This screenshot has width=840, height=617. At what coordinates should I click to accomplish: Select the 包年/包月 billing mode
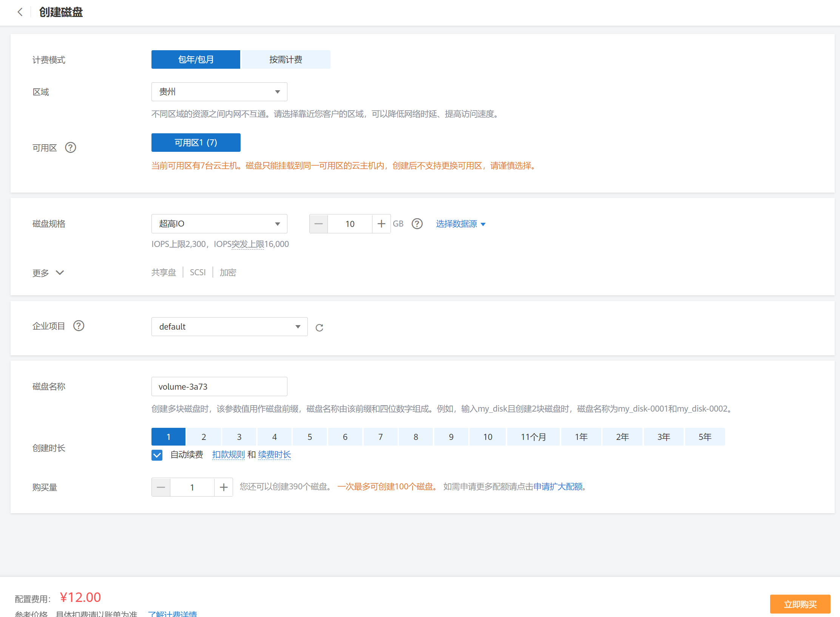[x=195, y=59]
